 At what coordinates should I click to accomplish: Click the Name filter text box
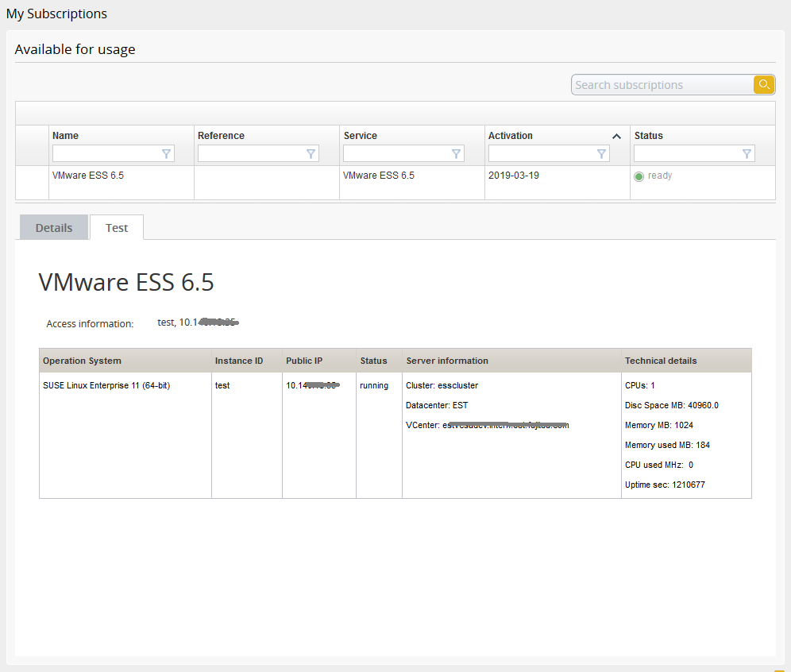(107, 153)
